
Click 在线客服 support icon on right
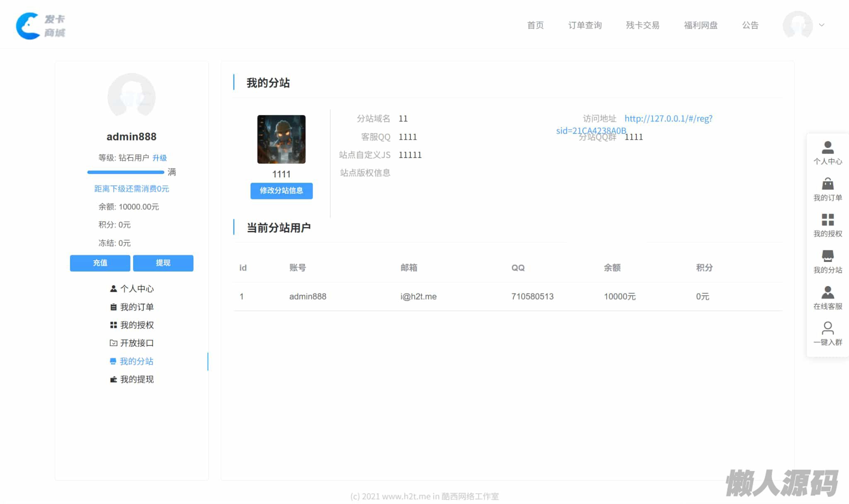[827, 293]
